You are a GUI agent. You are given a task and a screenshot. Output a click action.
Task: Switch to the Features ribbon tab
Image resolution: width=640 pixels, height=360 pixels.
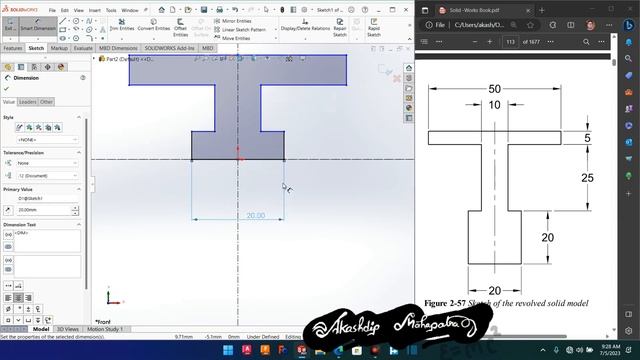tap(13, 48)
